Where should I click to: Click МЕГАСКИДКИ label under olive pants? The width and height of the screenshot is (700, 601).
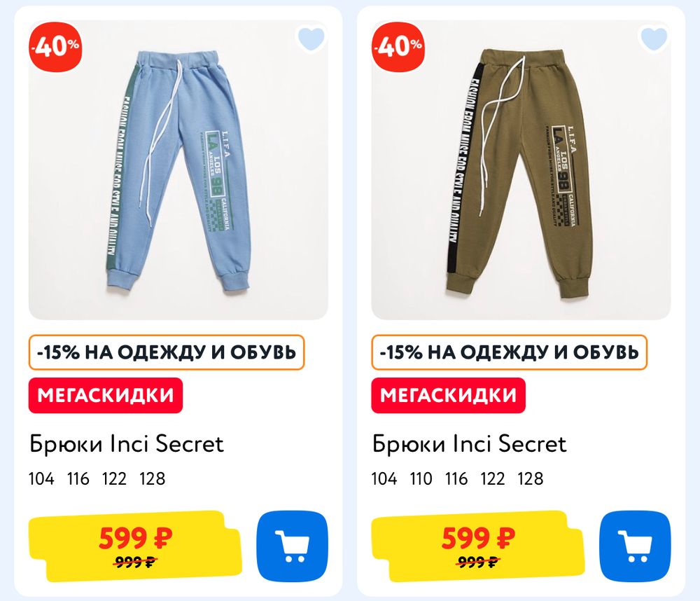pos(449,396)
